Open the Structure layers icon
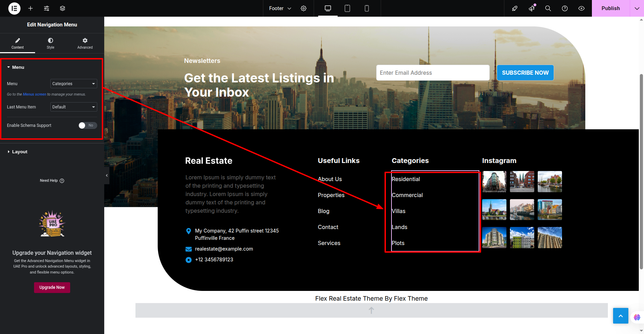644x334 pixels. (63, 8)
